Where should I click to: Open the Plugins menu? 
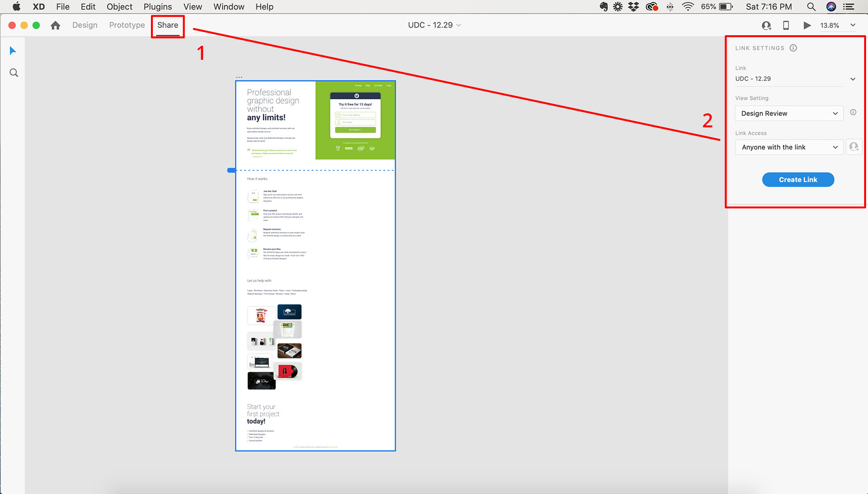pyautogui.click(x=158, y=7)
